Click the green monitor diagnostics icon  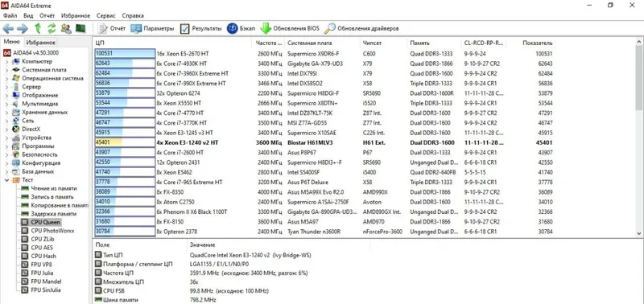(80, 28)
